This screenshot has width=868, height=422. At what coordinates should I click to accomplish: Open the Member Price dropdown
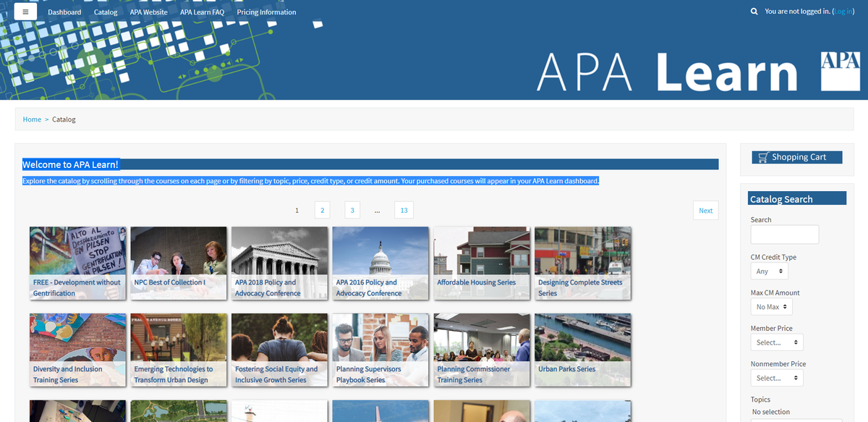pyautogui.click(x=777, y=342)
